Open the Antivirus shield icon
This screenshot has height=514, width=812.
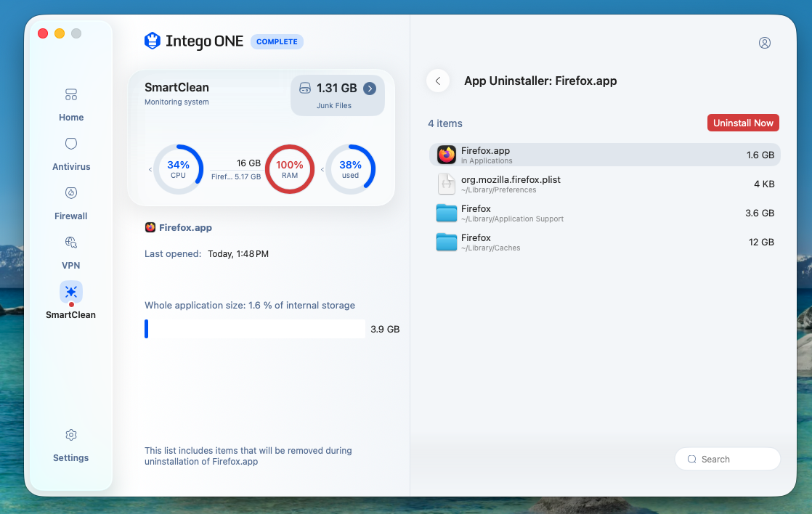pos(71,143)
